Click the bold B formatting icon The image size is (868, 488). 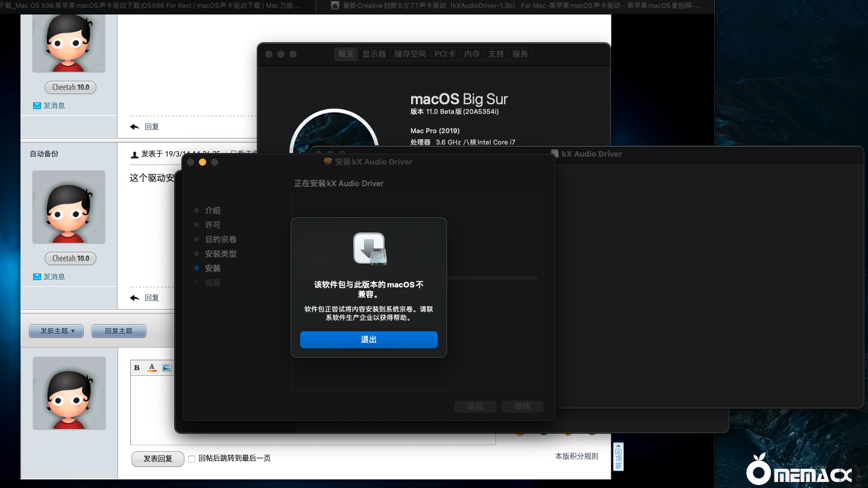(137, 368)
